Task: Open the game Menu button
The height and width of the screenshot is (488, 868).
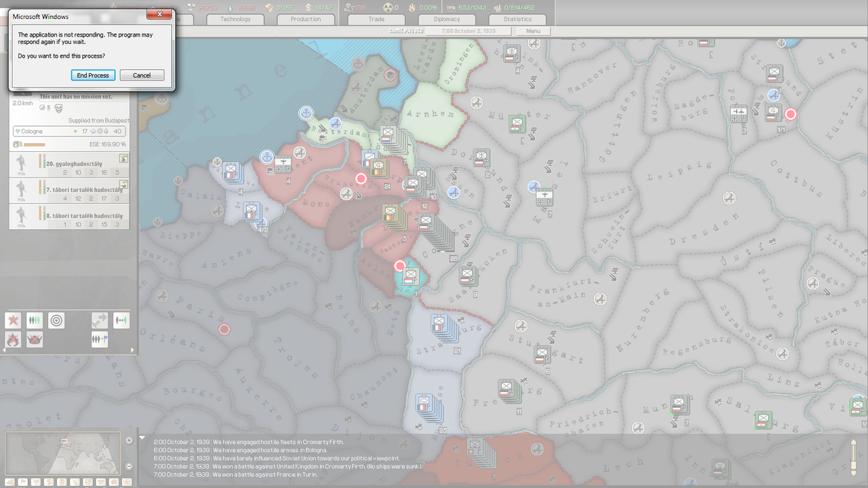Action: (533, 31)
